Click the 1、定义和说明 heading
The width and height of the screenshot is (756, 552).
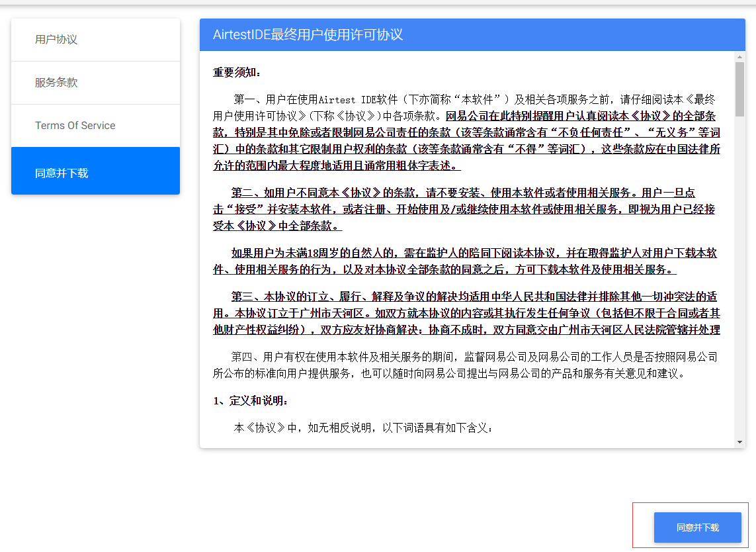(251, 400)
